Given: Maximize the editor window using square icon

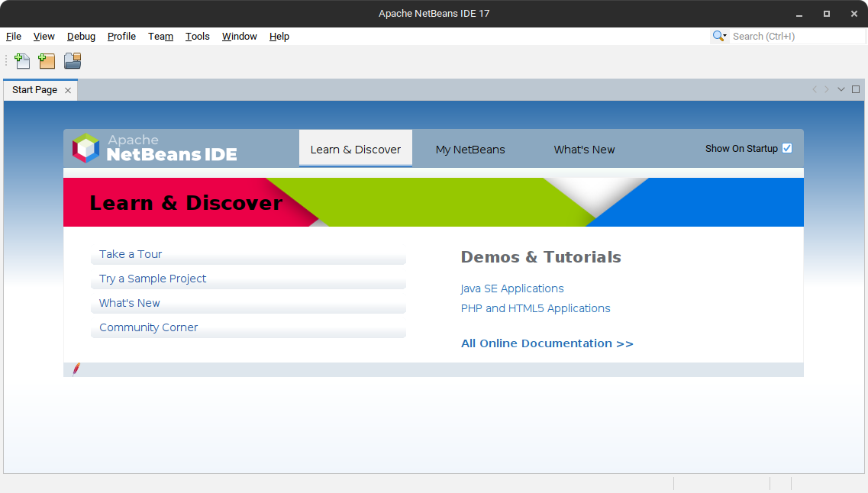Looking at the screenshot, I should tap(856, 89).
